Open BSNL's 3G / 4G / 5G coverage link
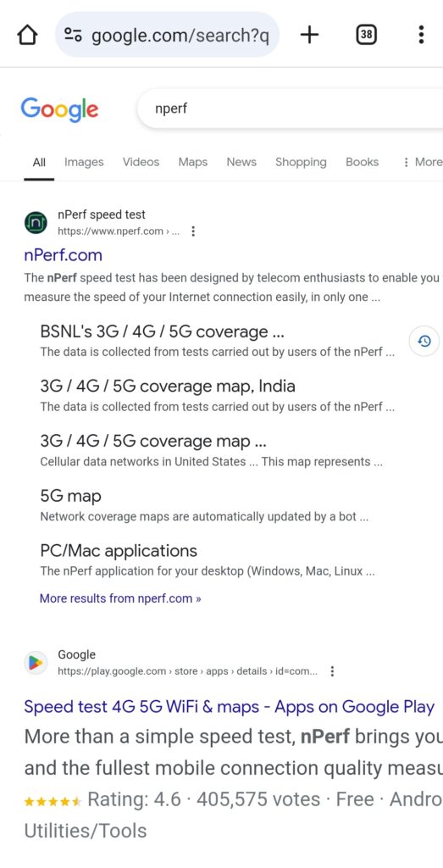Image resolution: width=443 pixels, height=868 pixels. [x=162, y=331]
